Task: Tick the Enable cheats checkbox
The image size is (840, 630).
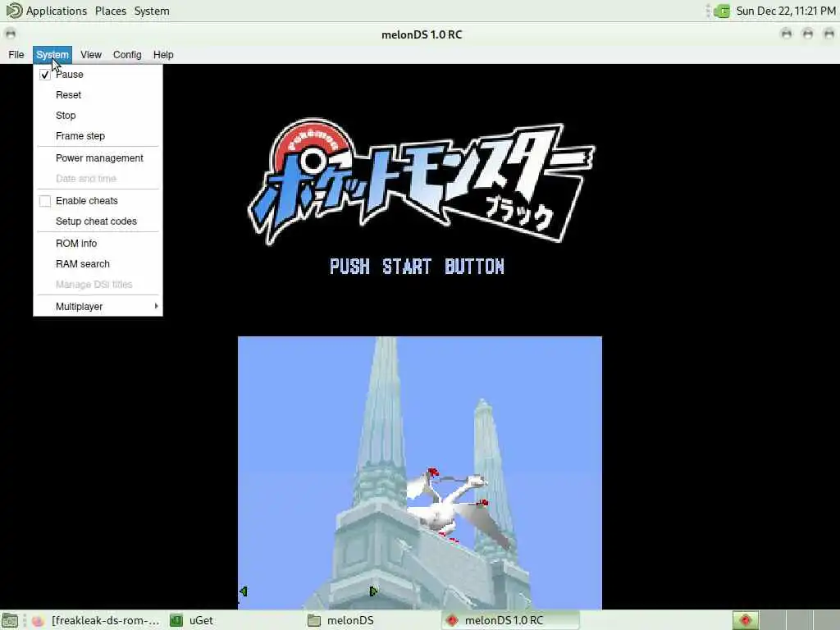Action: pos(45,201)
